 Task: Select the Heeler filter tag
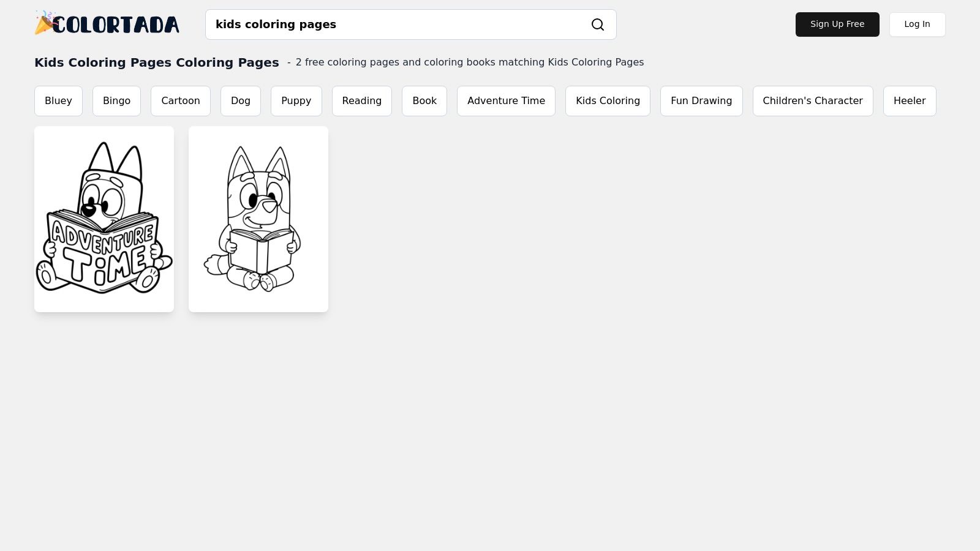(x=910, y=100)
